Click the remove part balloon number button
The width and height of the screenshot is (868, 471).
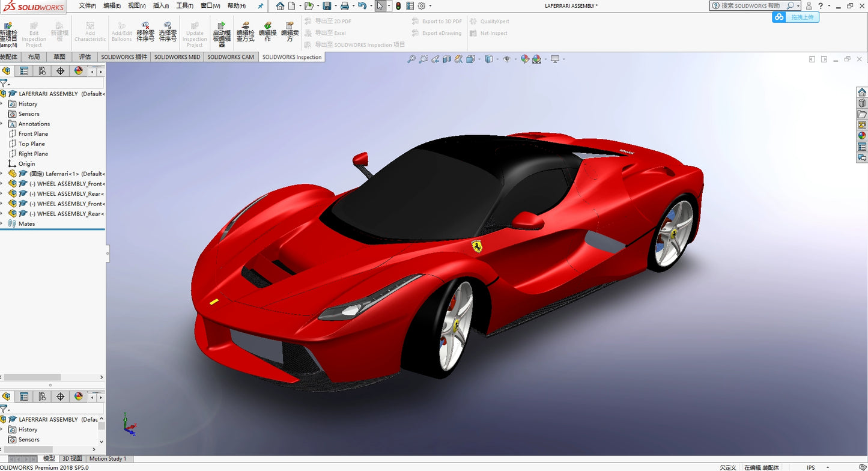click(x=145, y=32)
